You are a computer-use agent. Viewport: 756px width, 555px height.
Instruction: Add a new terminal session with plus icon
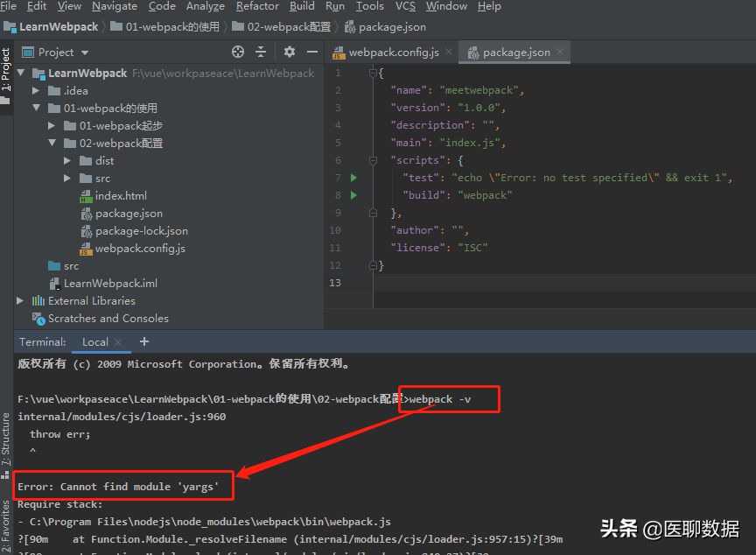click(144, 341)
